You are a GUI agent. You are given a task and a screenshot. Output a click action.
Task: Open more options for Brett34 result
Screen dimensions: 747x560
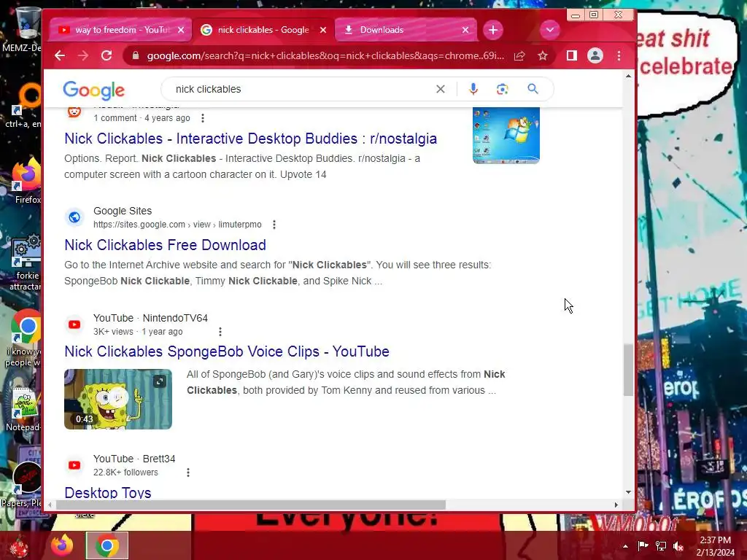coord(188,472)
